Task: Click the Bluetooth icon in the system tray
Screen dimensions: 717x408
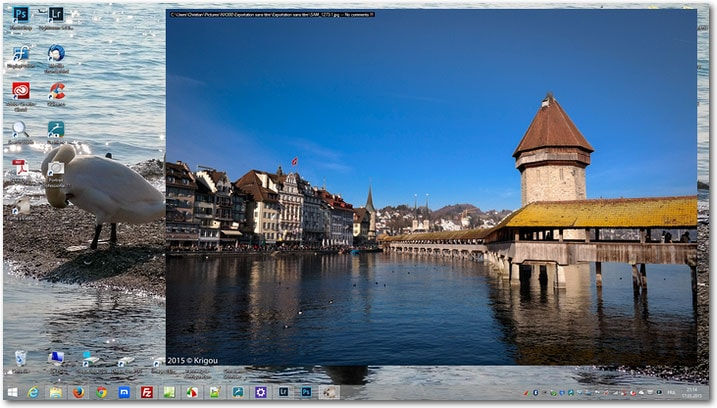Action: click(535, 392)
